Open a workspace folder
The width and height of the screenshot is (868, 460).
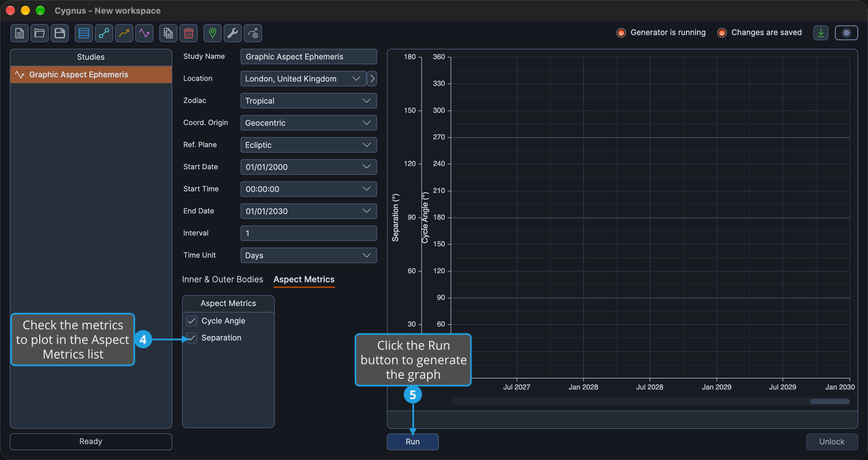(x=40, y=33)
